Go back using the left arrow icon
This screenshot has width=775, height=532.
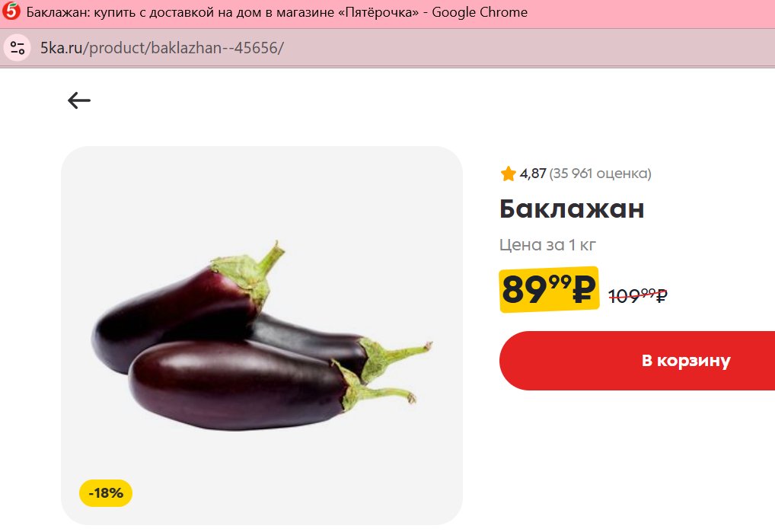click(x=79, y=100)
